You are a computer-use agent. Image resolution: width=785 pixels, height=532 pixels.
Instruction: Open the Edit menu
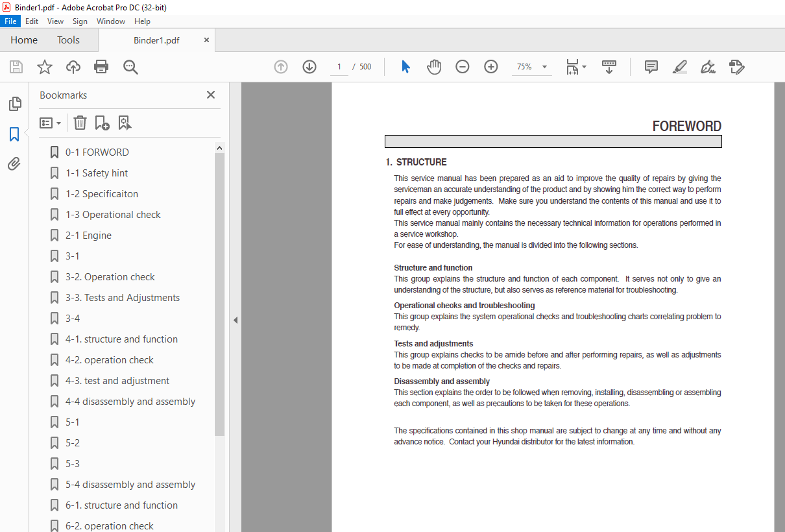click(x=32, y=21)
